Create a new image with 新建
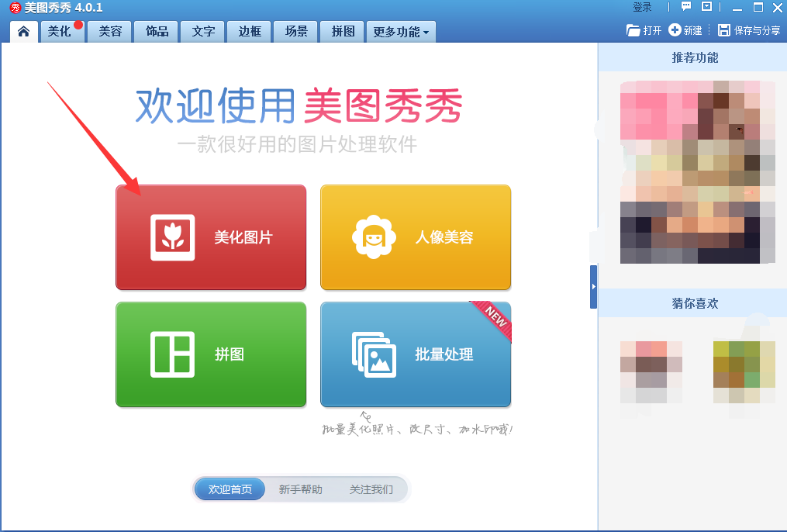This screenshot has width=787, height=532. (x=685, y=30)
